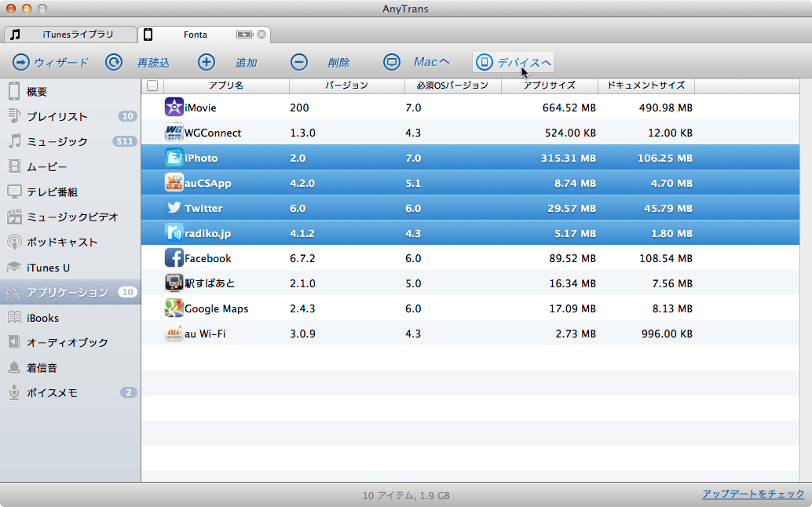
Task: Open iBooks in the sidebar
Action: tap(71, 318)
